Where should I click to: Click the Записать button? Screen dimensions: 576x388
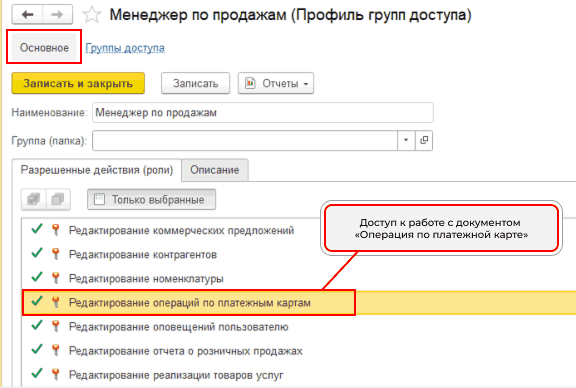pyautogui.click(x=195, y=83)
